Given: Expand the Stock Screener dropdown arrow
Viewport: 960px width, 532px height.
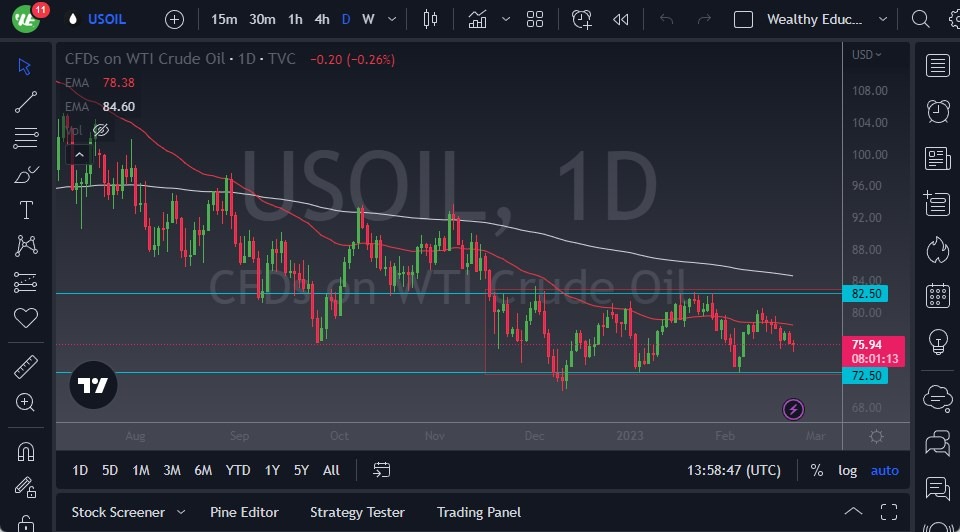Looking at the screenshot, I should tap(180, 512).
